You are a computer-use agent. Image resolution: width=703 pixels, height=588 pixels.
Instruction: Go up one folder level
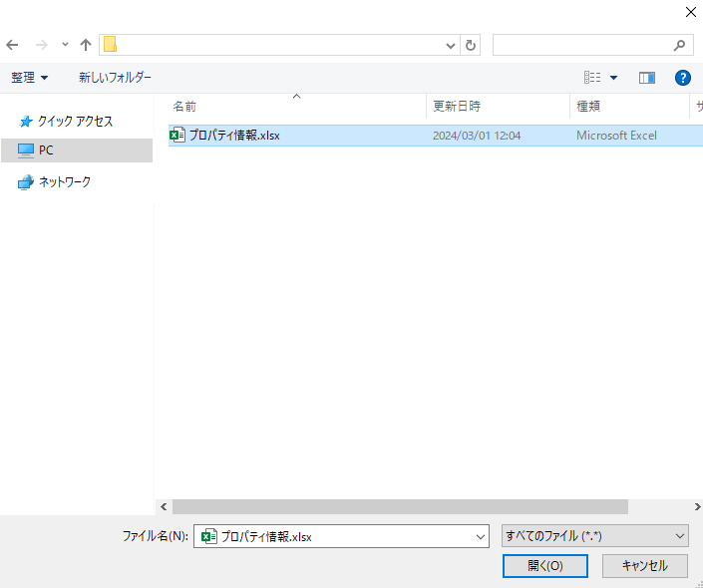click(x=86, y=45)
